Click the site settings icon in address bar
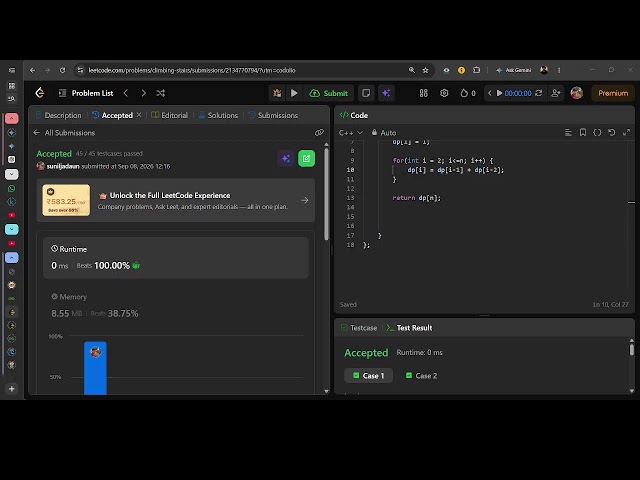Viewport: 640px width, 480px height. 80,70
